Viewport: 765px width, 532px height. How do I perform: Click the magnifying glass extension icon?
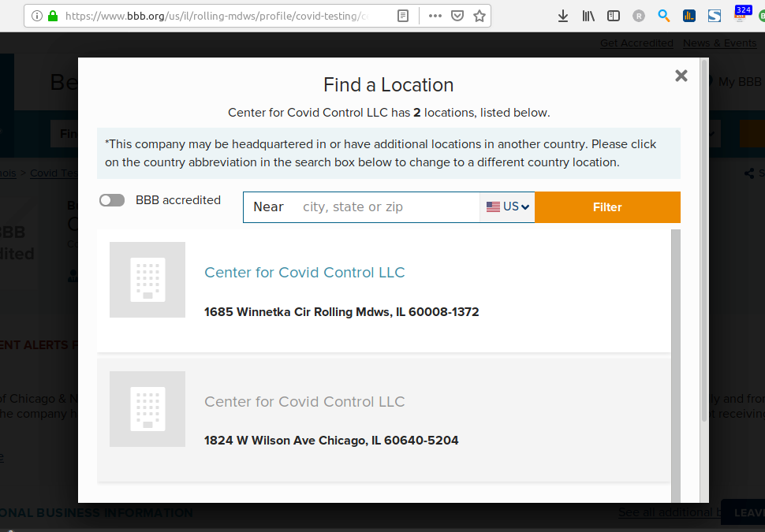663,16
